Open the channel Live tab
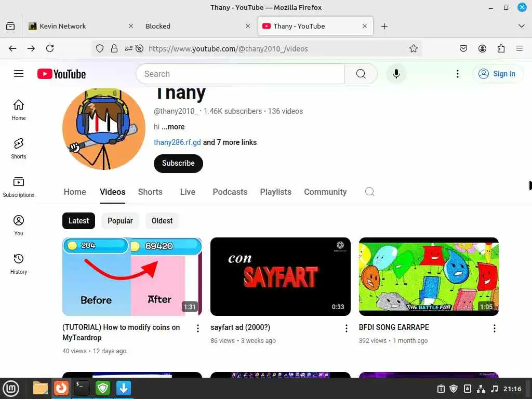The width and height of the screenshot is (532, 399). tap(188, 192)
